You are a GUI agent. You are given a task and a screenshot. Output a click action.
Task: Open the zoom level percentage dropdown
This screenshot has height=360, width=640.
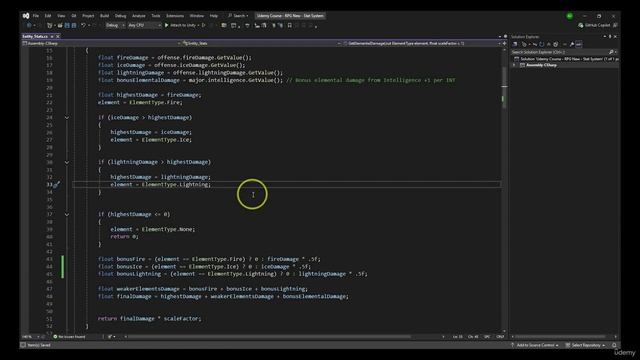[31, 337]
